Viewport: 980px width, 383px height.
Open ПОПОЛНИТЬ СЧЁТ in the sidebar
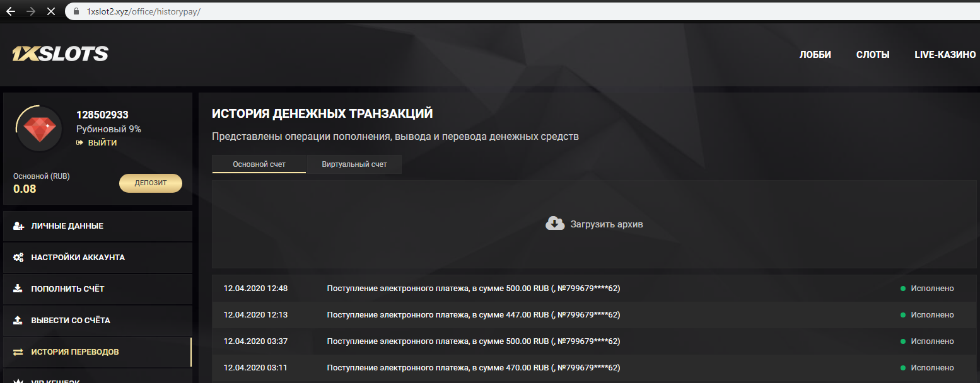click(x=98, y=289)
